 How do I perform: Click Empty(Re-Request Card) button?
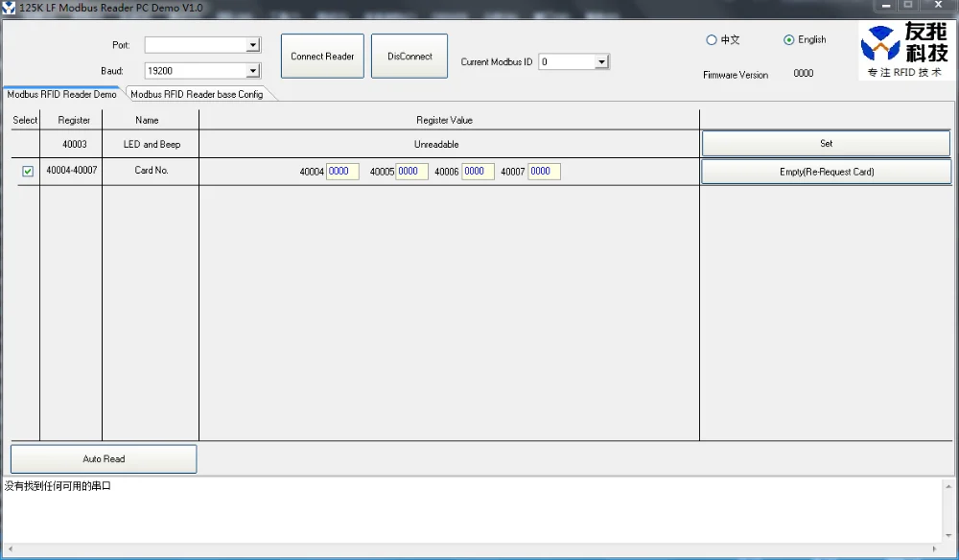pyautogui.click(x=827, y=172)
